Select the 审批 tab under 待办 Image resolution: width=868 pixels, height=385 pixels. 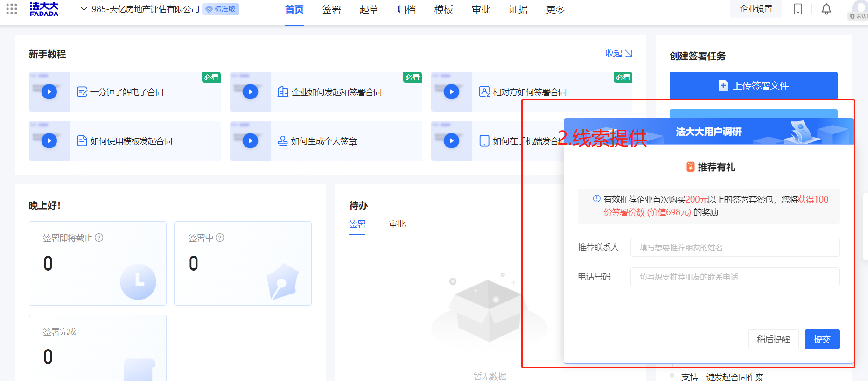pos(398,224)
